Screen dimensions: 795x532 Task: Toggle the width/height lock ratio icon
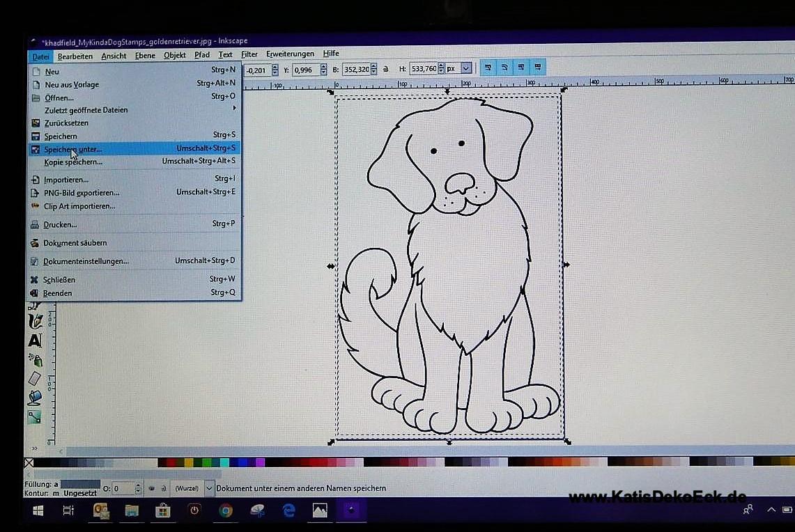click(x=385, y=69)
